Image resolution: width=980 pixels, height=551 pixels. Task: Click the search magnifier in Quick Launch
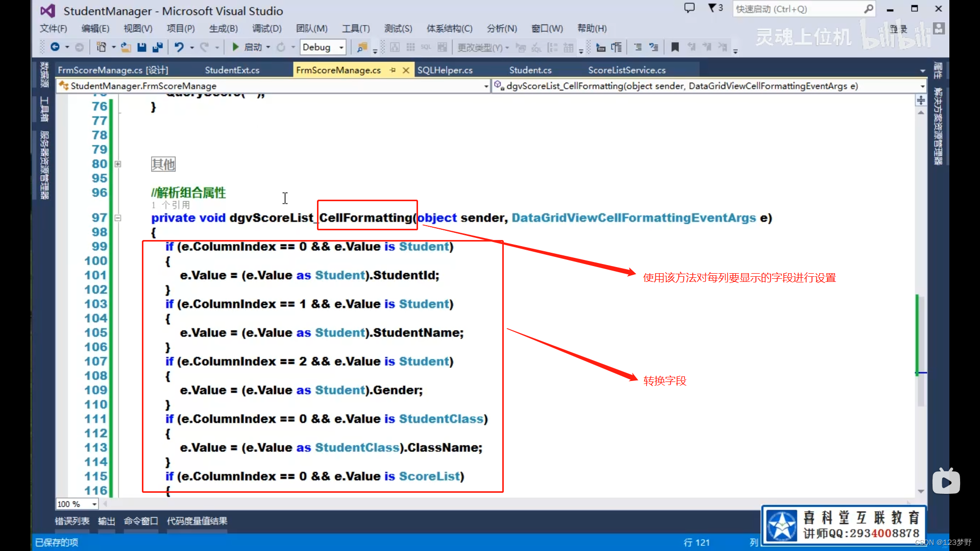tap(869, 9)
